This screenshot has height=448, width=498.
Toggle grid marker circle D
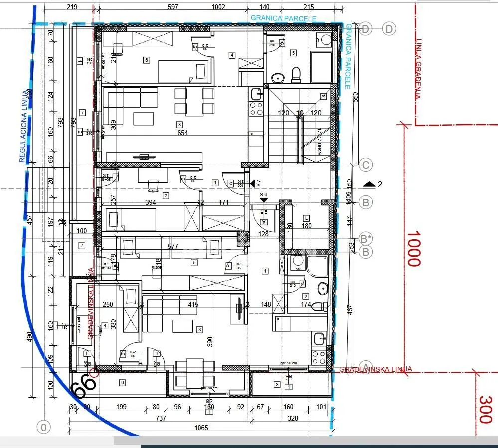(366, 28)
